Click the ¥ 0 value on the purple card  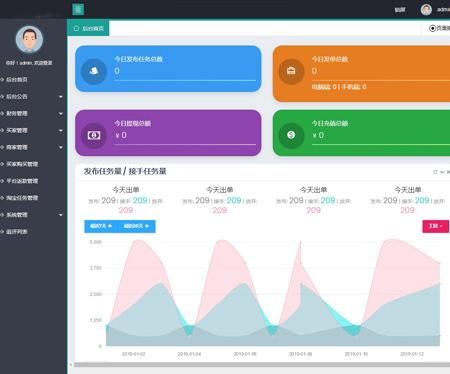coord(121,135)
